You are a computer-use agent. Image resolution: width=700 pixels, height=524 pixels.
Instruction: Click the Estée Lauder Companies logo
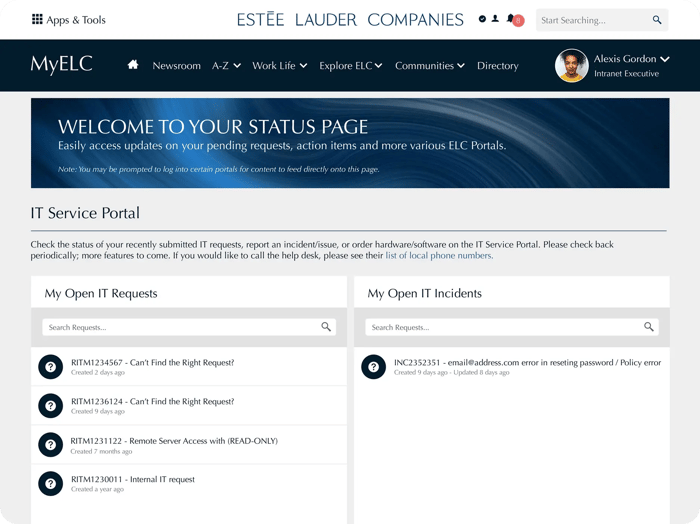pyautogui.click(x=350, y=20)
